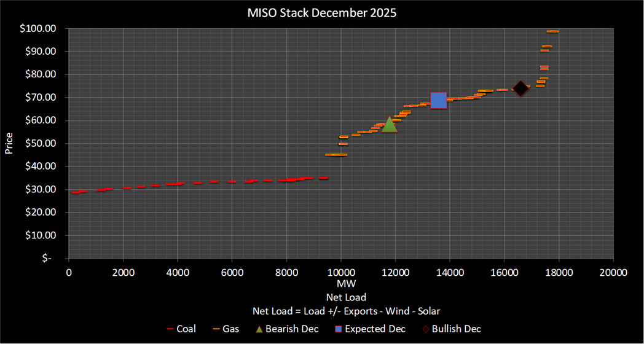This screenshot has width=644, height=344.
Task: Click the Bullish Dec legend label
Action: click(x=457, y=329)
